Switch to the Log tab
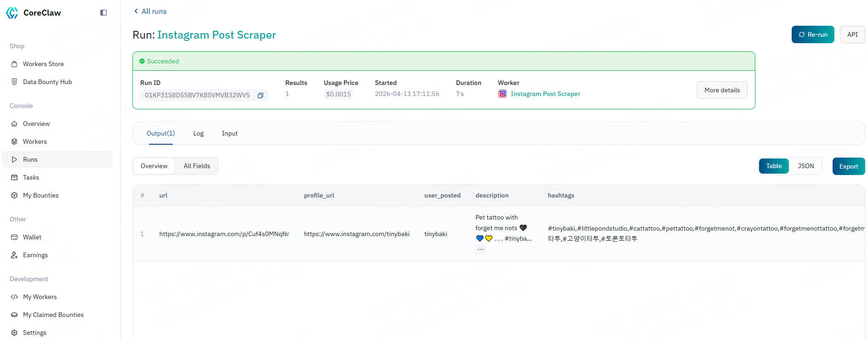 coord(198,133)
